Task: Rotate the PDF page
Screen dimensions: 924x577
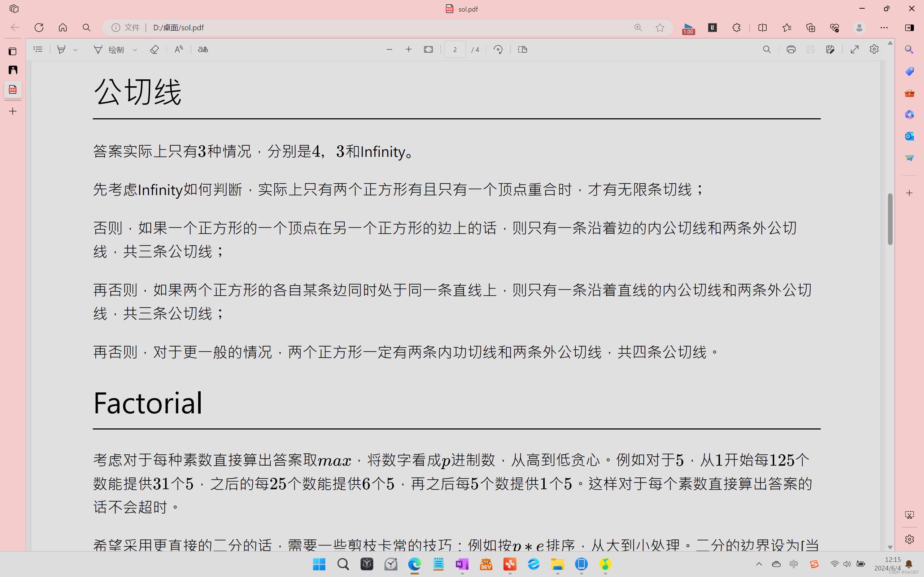Action: 498,49
